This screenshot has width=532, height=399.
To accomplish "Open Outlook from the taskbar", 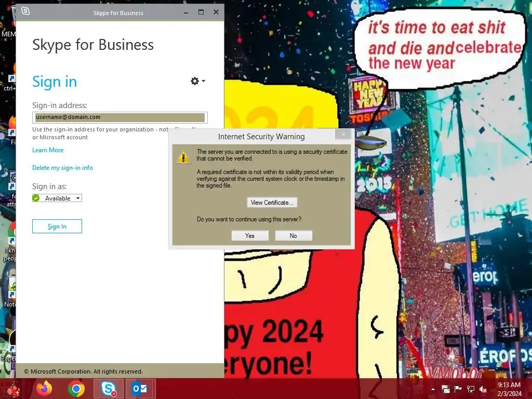I will click(140, 389).
